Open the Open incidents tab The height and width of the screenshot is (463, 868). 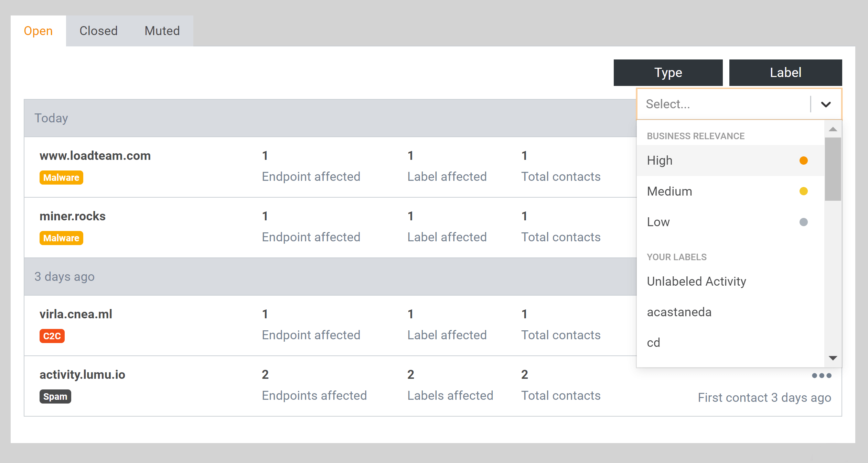coord(38,31)
